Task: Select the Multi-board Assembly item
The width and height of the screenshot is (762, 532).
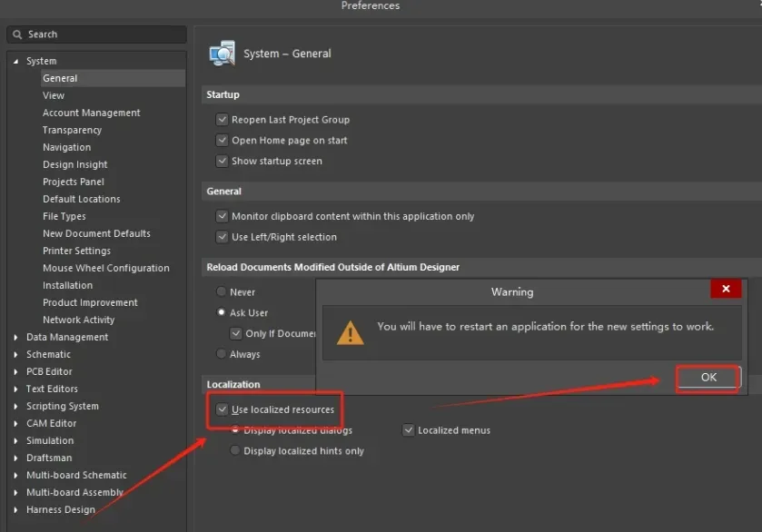Action: 74,492
